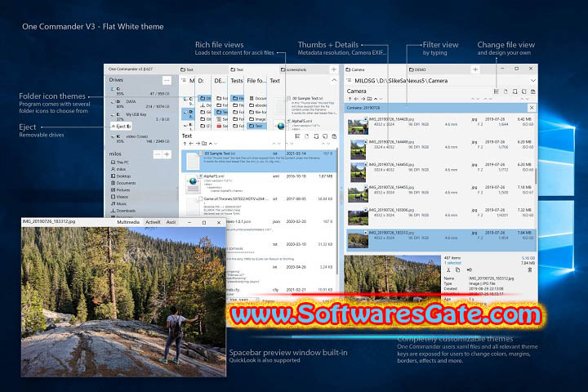Open Desktop in the sidebar favorites
The image size is (588, 392).
coord(121,176)
